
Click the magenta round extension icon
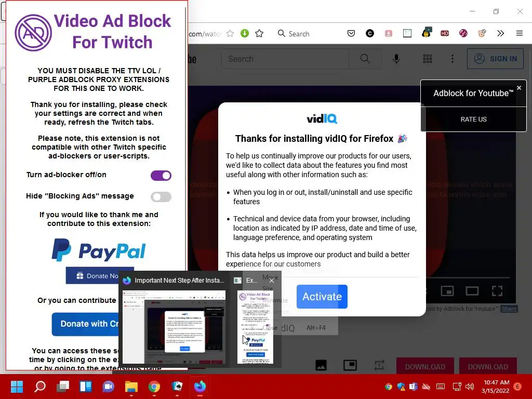pyautogui.click(x=463, y=33)
